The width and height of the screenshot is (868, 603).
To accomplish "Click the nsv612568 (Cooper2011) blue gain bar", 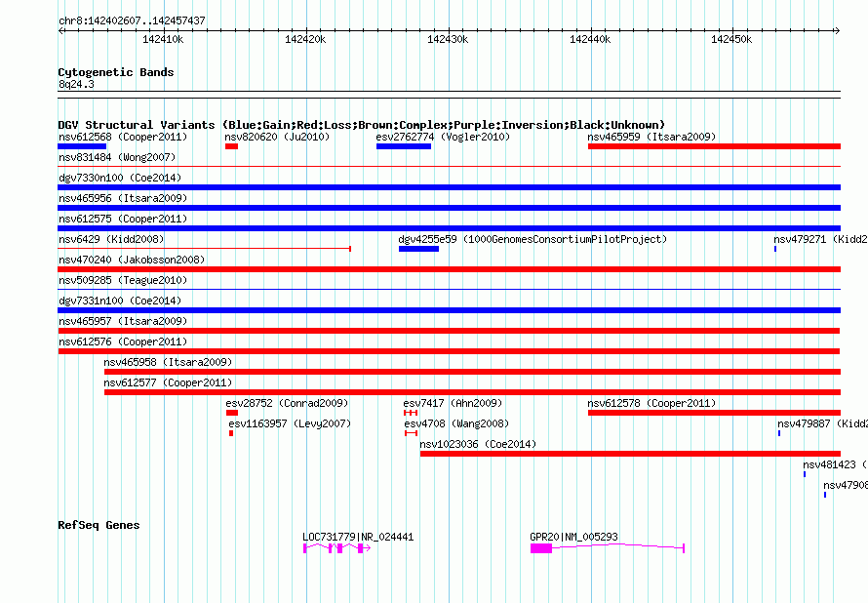I will point(82,146).
